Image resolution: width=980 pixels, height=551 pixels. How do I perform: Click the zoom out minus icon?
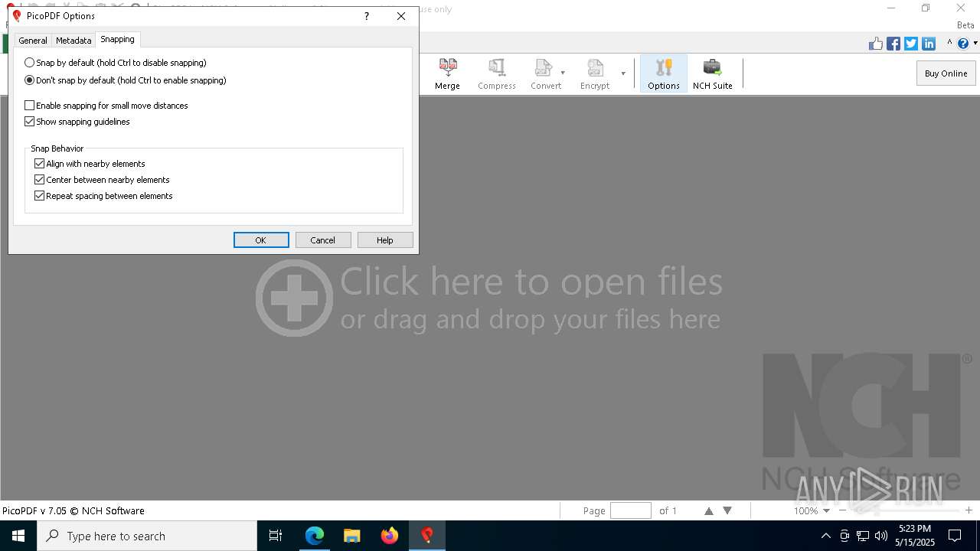843,510
